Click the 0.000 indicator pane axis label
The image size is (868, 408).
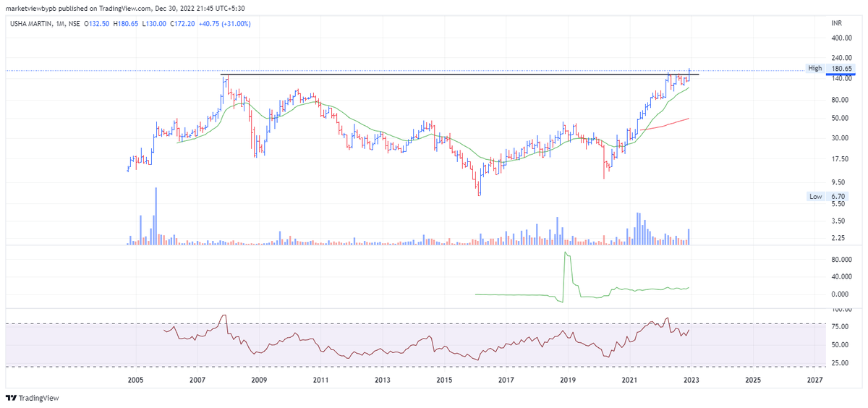pos(841,294)
